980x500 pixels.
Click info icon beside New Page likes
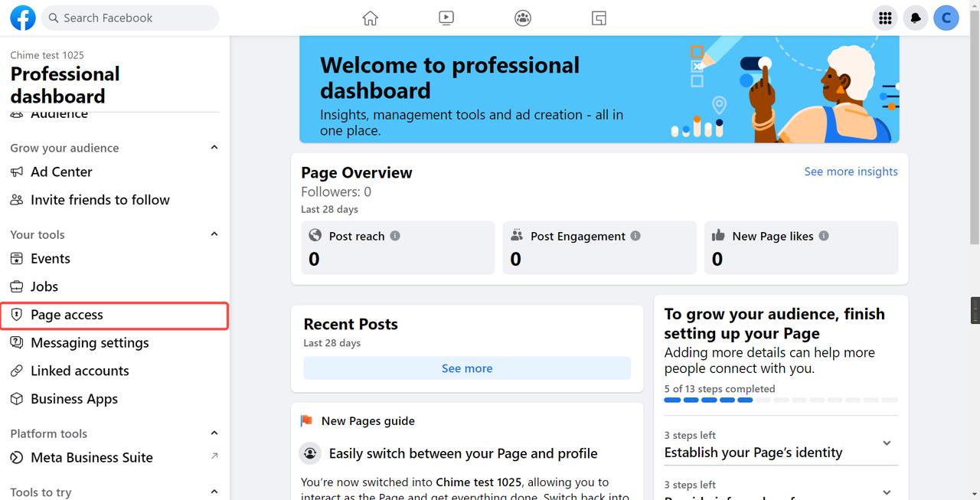[824, 236]
